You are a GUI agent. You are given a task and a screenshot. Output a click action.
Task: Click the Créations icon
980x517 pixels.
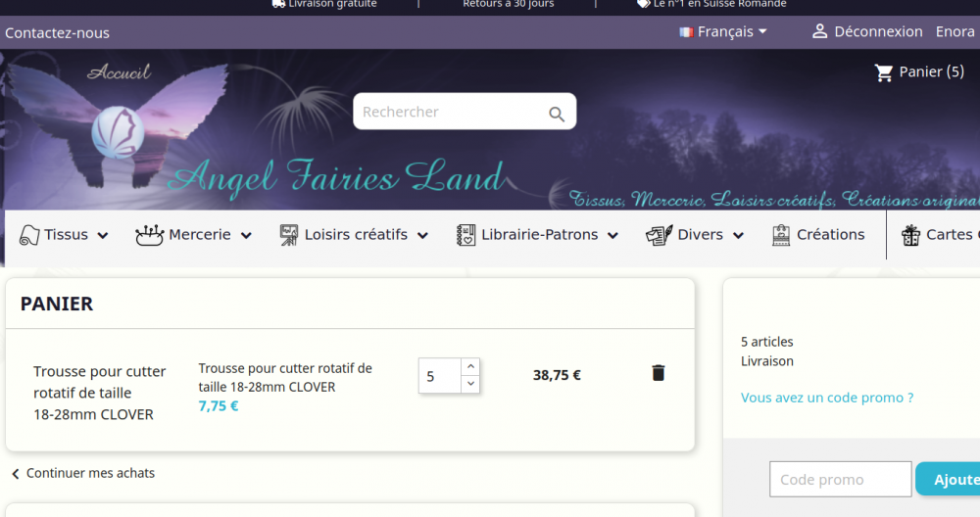(x=781, y=235)
